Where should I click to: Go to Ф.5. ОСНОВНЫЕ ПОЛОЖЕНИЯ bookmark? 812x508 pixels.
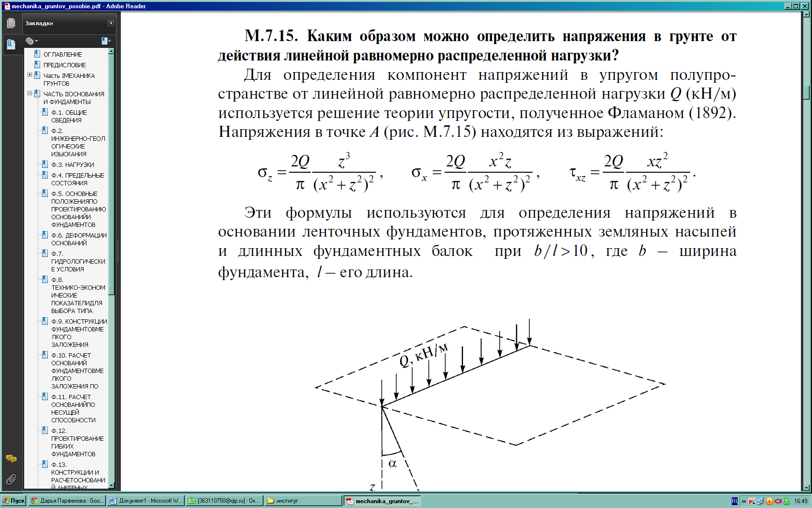coord(79,209)
